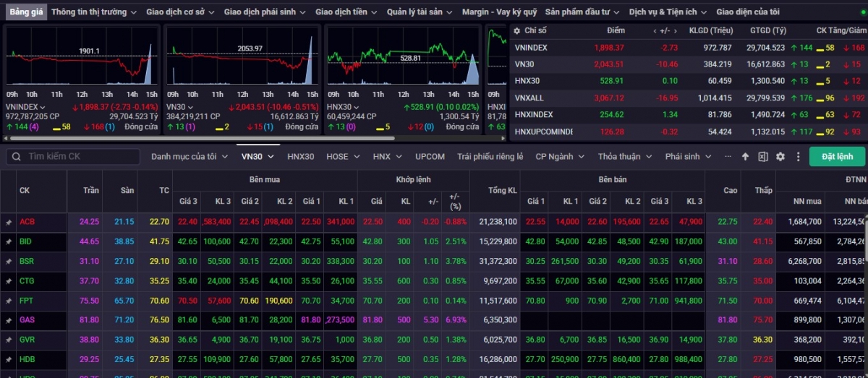Image resolution: width=868 pixels, height=378 pixels.
Task: Open the Thỏa thuận dropdown
Action: pos(625,156)
